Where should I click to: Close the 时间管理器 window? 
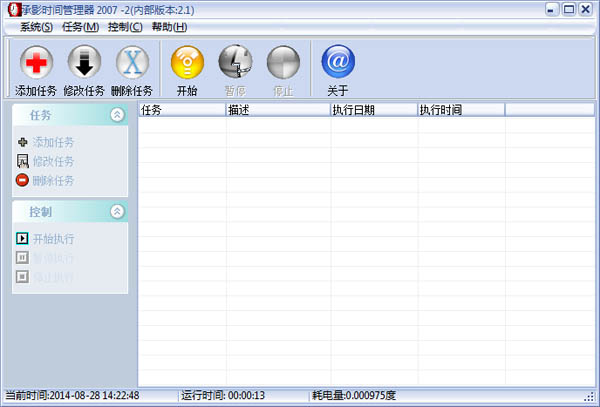[x=586, y=10]
